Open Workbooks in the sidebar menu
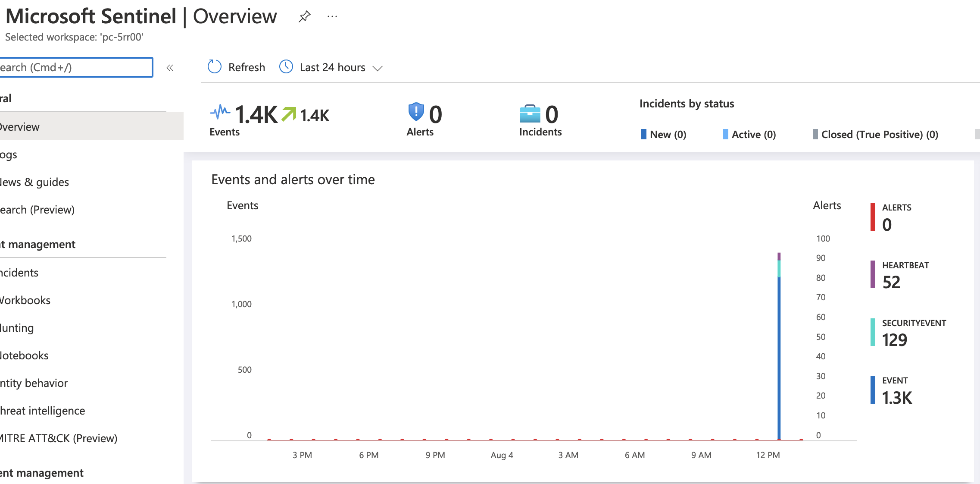 pos(25,300)
